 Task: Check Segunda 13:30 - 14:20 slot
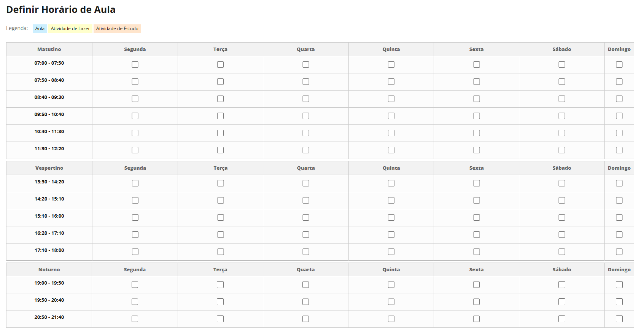(x=135, y=183)
